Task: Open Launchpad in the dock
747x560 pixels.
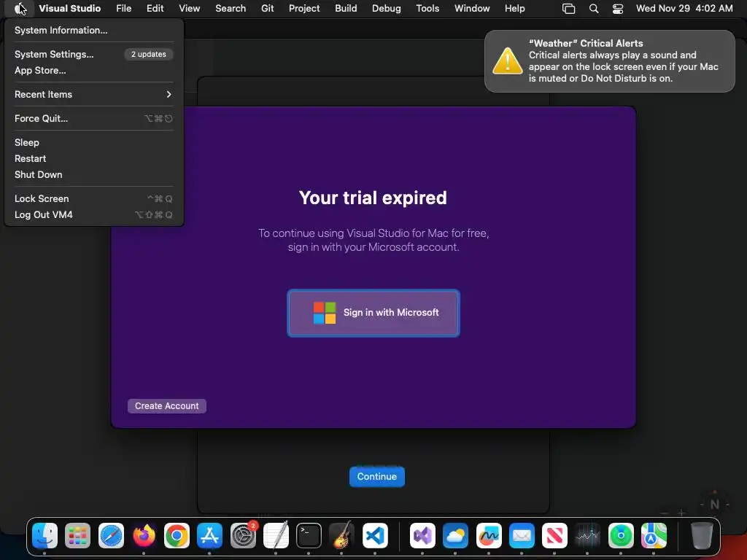Action: coord(77,536)
